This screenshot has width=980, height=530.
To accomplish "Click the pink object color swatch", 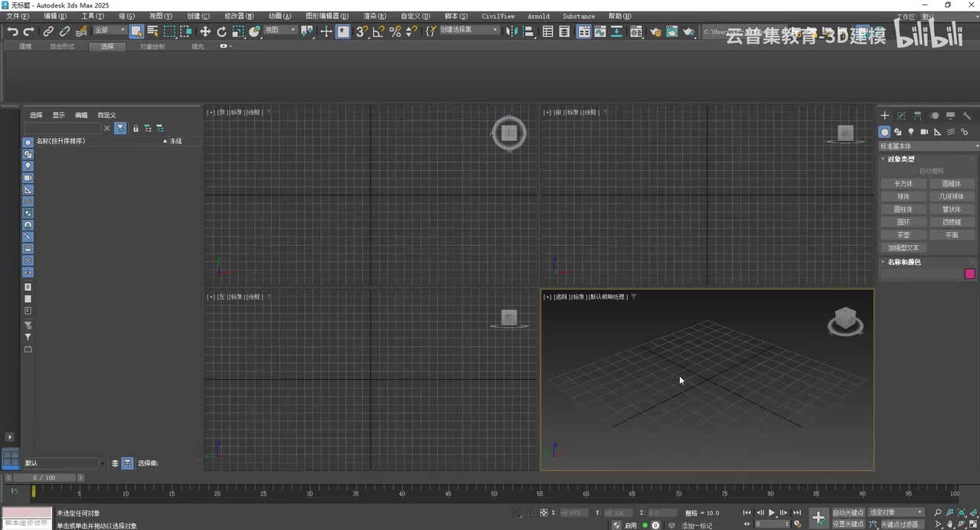I will click(969, 273).
